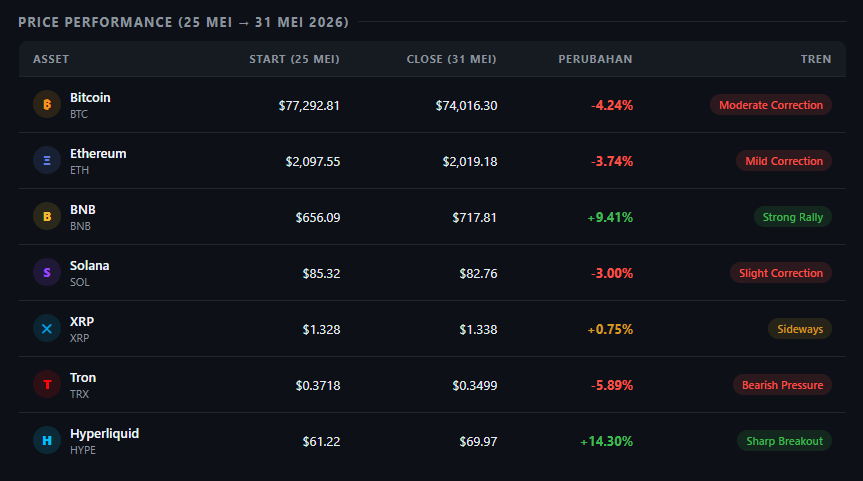Viewport: 863px width, 481px height.
Task: Click BNB close price $717.81
Action: click(474, 218)
